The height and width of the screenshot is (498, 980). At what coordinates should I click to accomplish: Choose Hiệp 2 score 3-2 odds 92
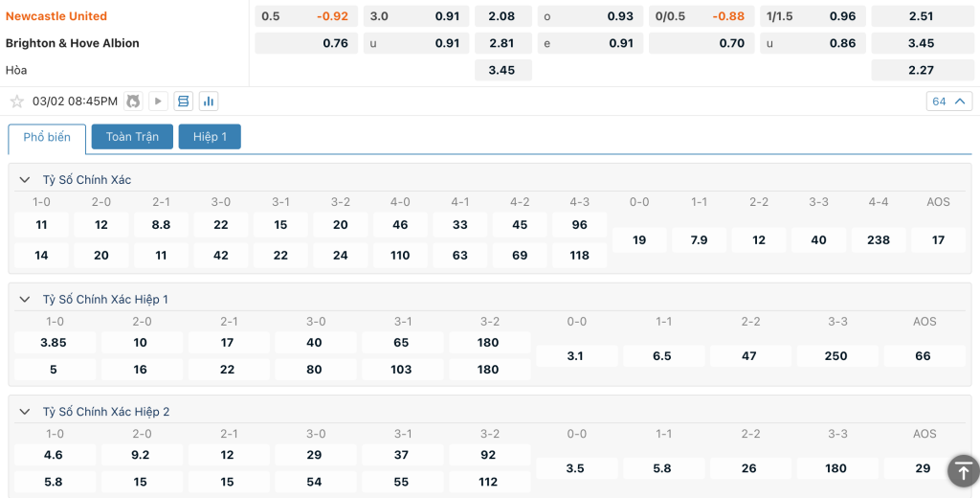(x=488, y=455)
